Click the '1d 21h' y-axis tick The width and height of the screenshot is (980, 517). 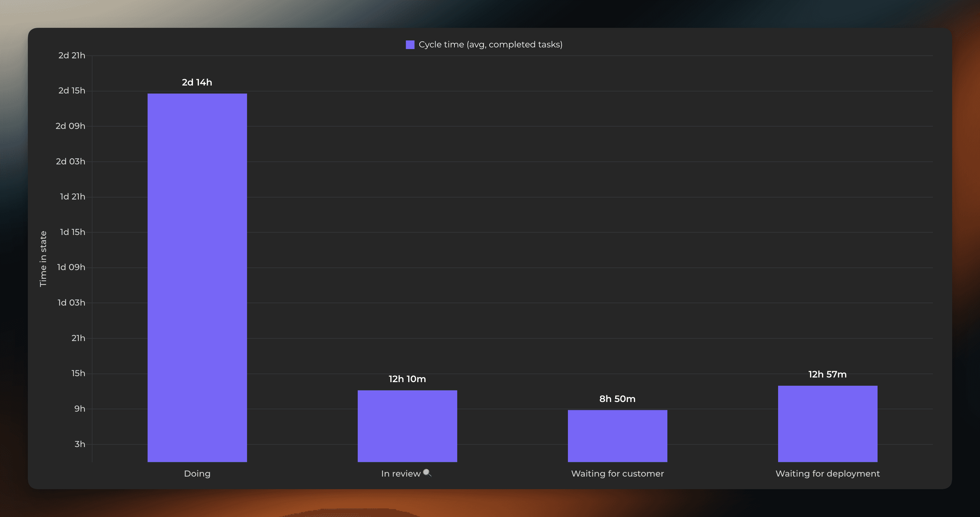coord(72,197)
